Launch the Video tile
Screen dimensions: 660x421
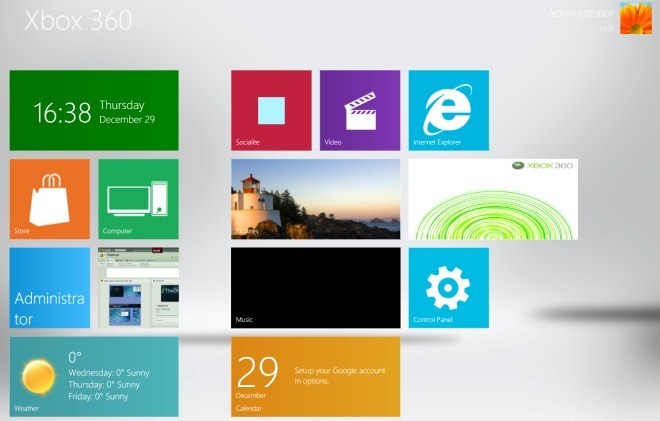pyautogui.click(x=360, y=110)
